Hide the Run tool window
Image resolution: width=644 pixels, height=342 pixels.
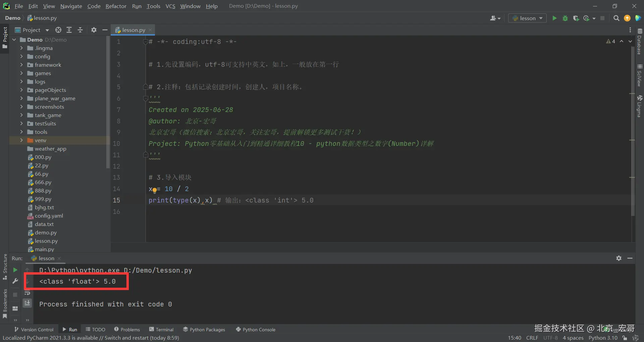[x=630, y=258]
